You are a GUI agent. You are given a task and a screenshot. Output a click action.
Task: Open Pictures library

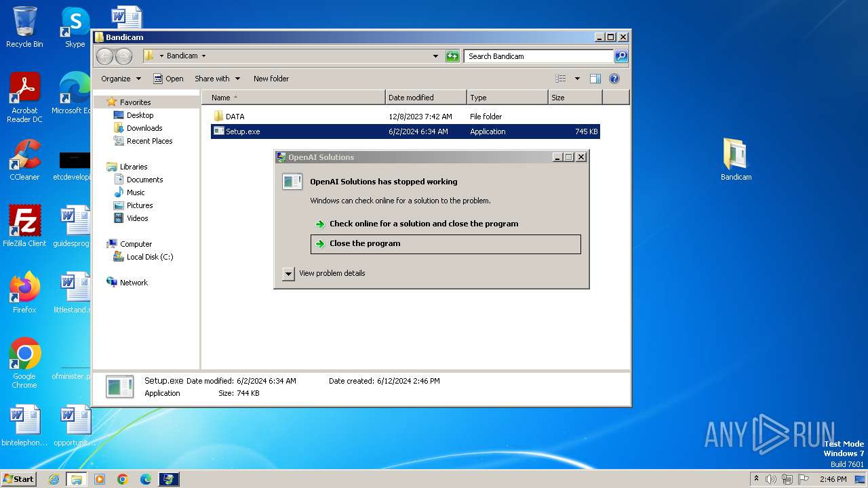pos(140,205)
